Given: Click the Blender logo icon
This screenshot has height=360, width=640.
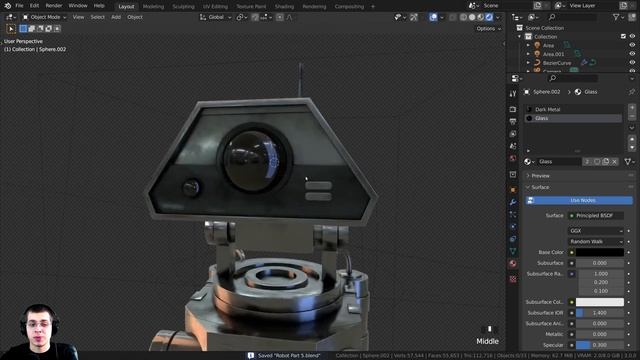Looking at the screenshot, I should (x=7, y=6).
